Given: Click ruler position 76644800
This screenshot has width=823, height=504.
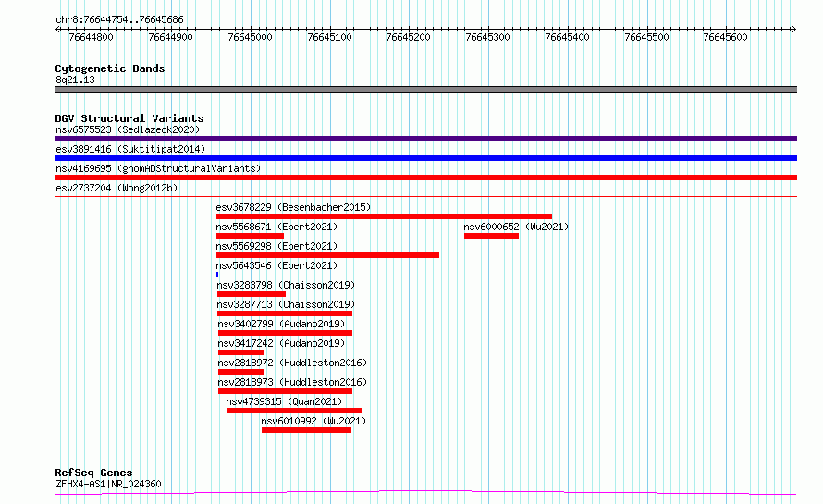Looking at the screenshot, I should point(91,37).
